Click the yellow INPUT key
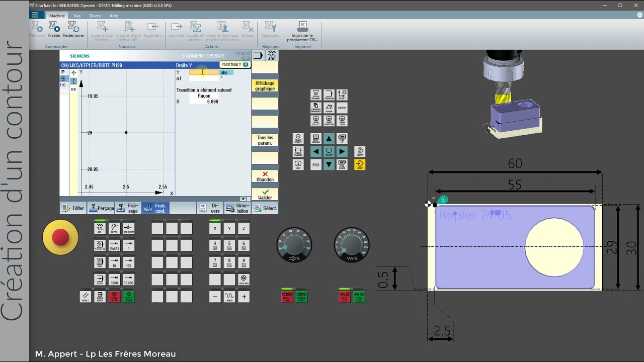The height and width of the screenshot is (362, 644). [360, 164]
